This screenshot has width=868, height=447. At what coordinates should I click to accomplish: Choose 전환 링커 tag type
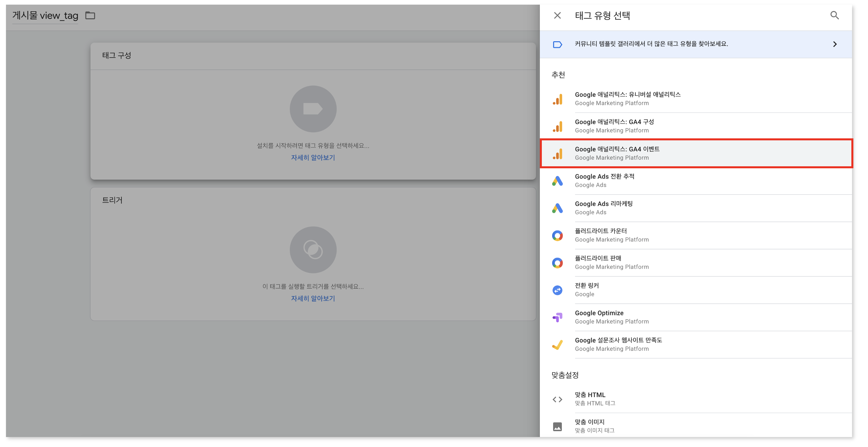click(x=696, y=290)
